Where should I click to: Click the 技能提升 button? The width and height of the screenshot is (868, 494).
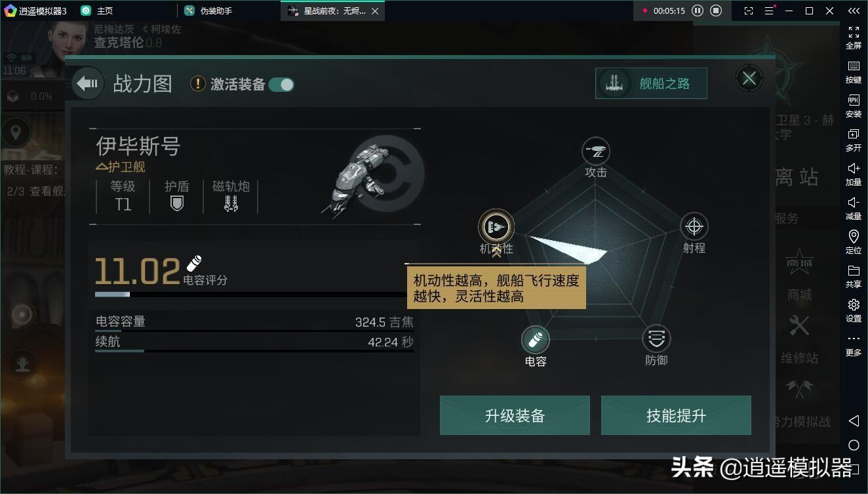tap(676, 415)
